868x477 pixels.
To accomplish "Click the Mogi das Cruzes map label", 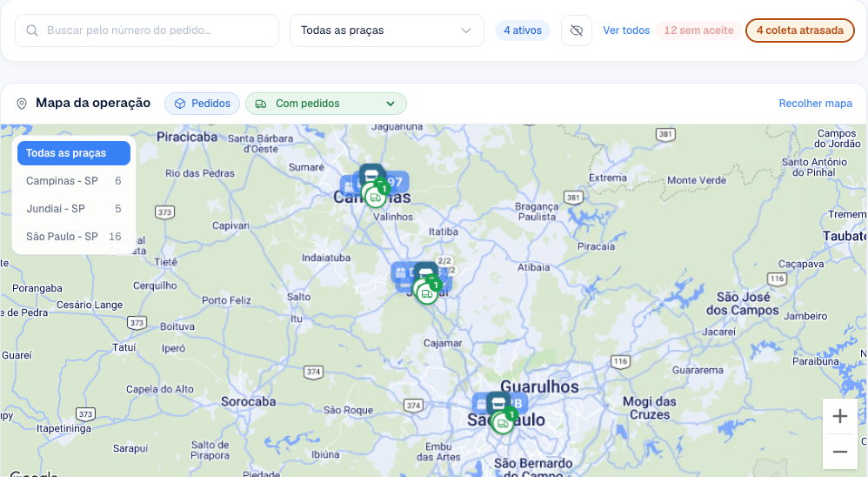I will [650, 407].
